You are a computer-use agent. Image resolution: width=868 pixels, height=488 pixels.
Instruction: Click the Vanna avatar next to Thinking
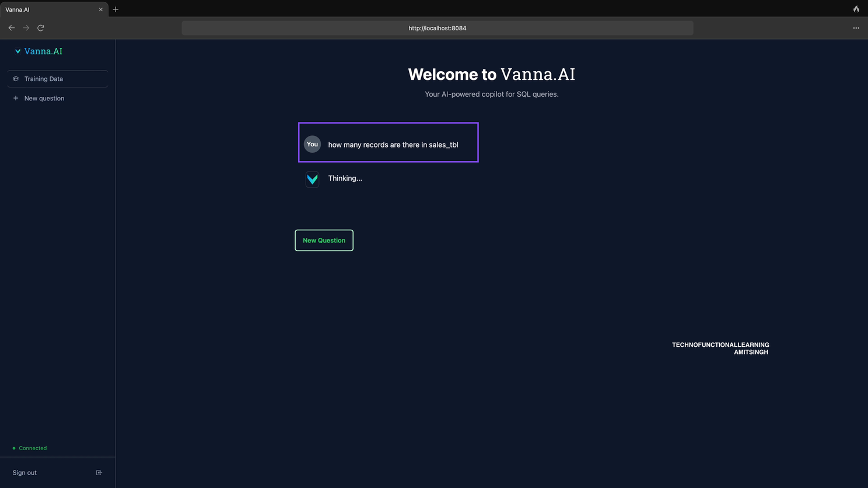(313, 179)
